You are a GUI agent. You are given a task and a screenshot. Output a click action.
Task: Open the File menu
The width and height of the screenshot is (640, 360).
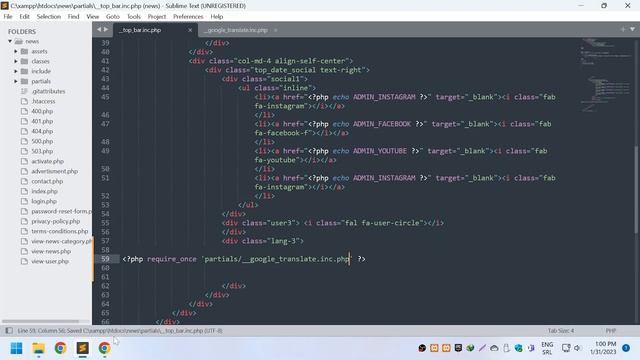coord(8,17)
